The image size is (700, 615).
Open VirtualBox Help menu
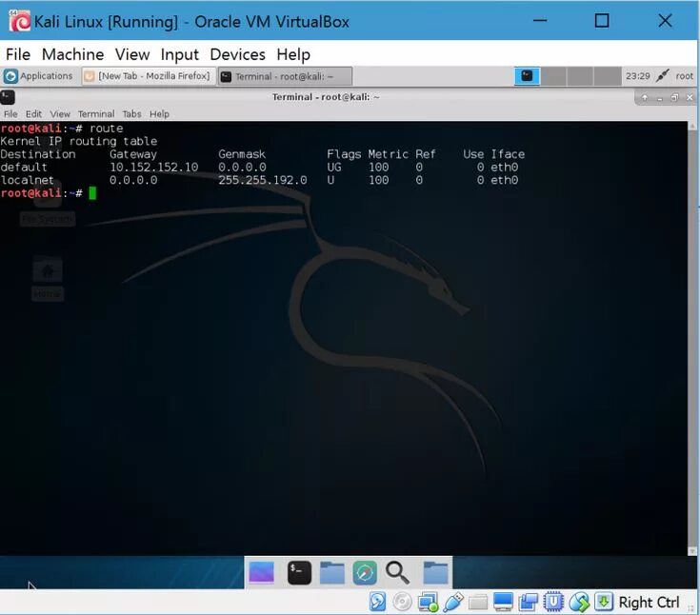pyautogui.click(x=293, y=54)
